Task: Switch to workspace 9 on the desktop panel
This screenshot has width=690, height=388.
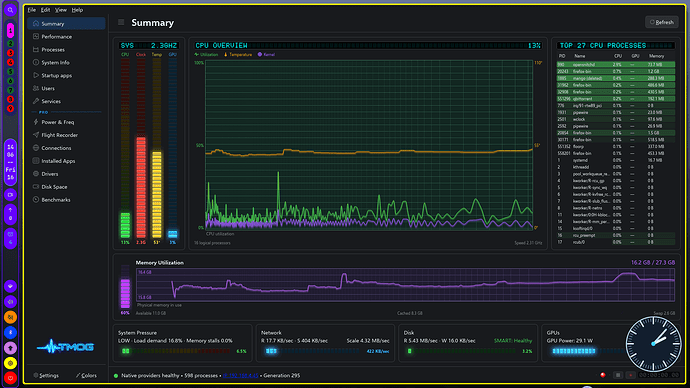Action: click(x=10, y=108)
